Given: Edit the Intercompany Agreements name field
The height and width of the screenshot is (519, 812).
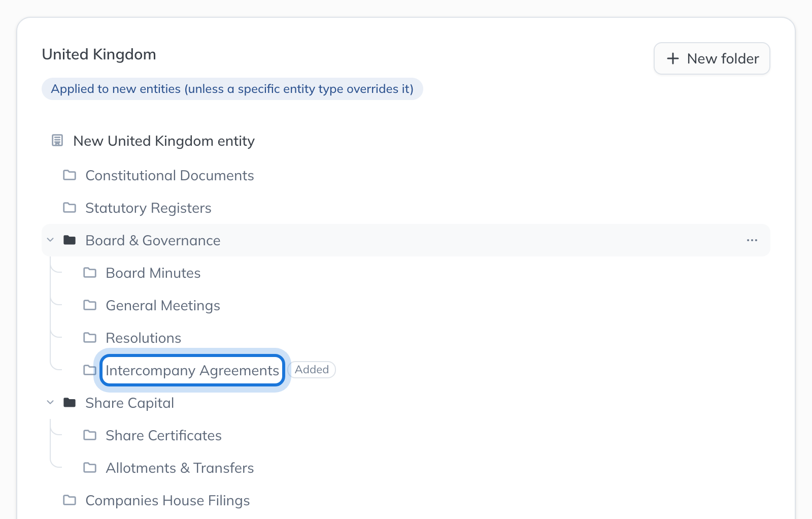Looking at the screenshot, I should click(192, 370).
